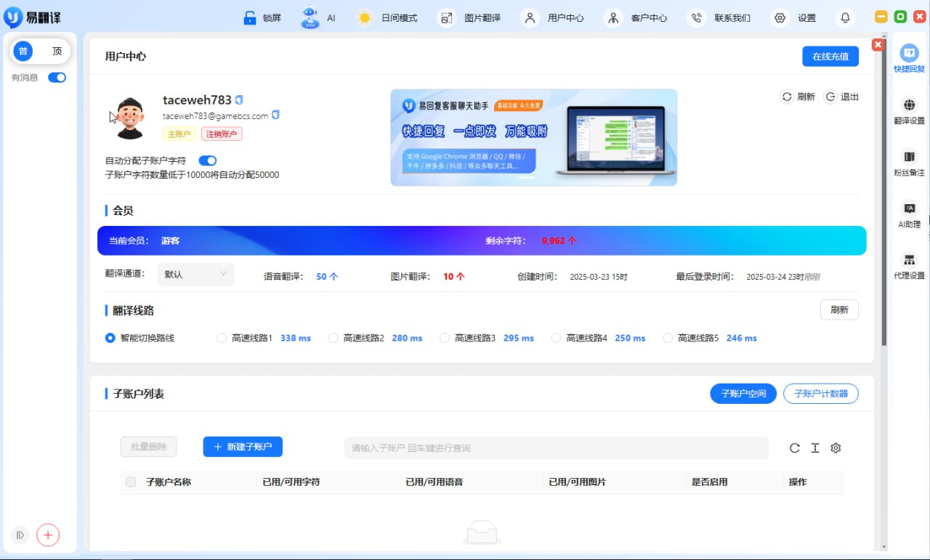Image resolution: width=930 pixels, height=560 pixels.
Task: Switch to the 子账户计数器 tab
Action: pyautogui.click(x=820, y=394)
